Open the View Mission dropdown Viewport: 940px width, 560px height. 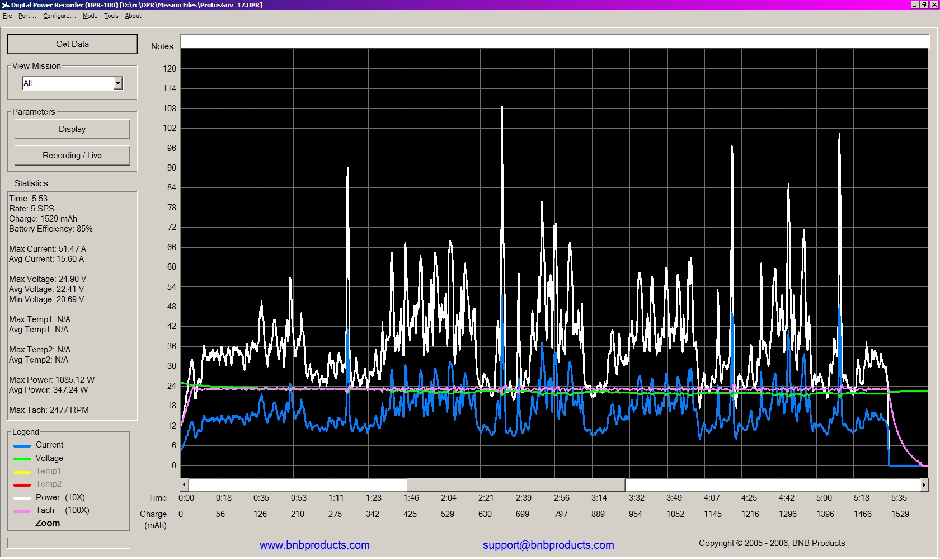117,83
